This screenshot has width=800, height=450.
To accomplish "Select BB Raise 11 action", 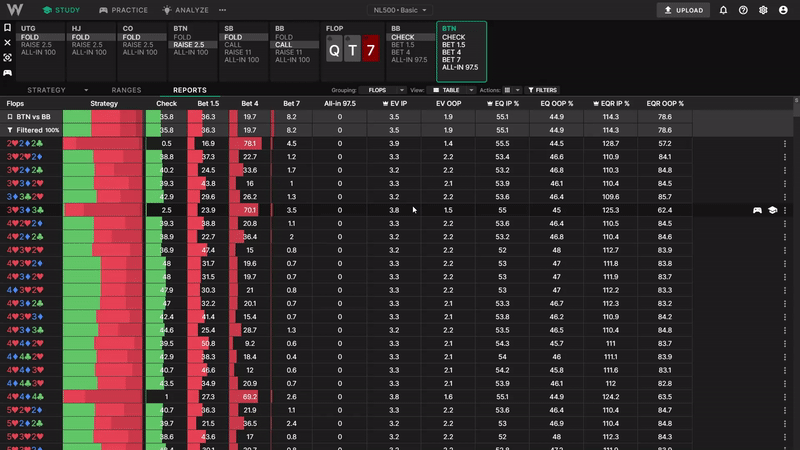I will coord(288,52).
